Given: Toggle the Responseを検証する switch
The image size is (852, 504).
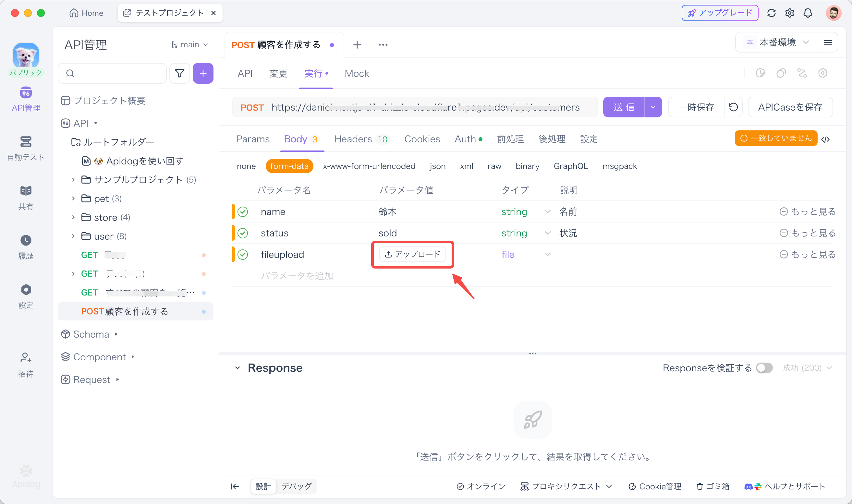Looking at the screenshot, I should (x=764, y=368).
